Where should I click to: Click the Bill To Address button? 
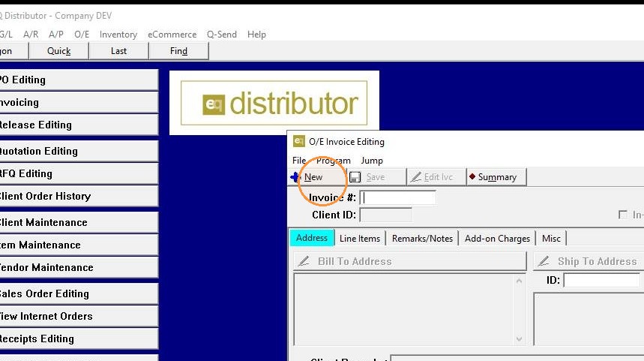[410, 261]
